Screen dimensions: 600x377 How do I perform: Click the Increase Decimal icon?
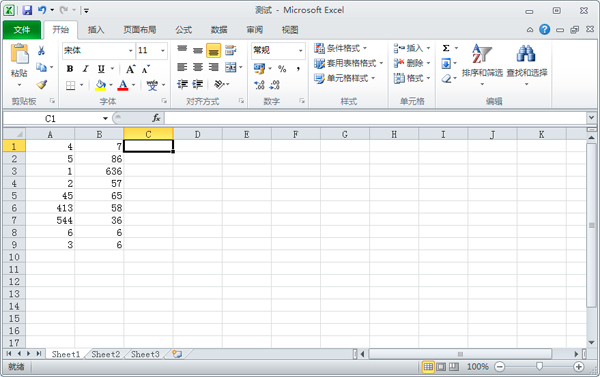[x=259, y=85]
